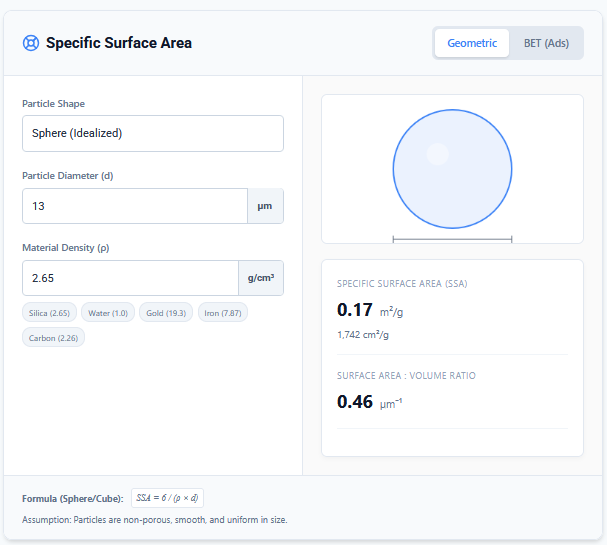Click the SPECIFIC SURFACE AREA (SSA) heading
The width and height of the screenshot is (607, 545).
point(402,284)
